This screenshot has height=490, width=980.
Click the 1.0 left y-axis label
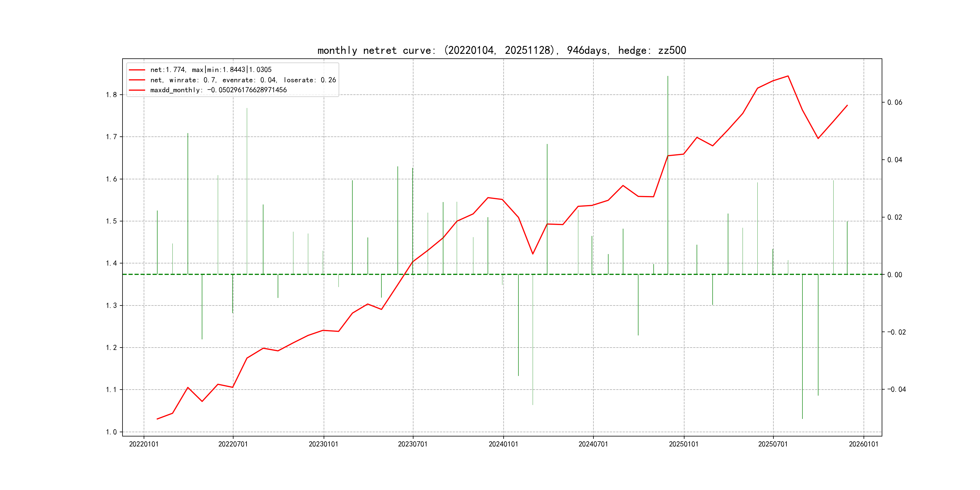pos(111,432)
